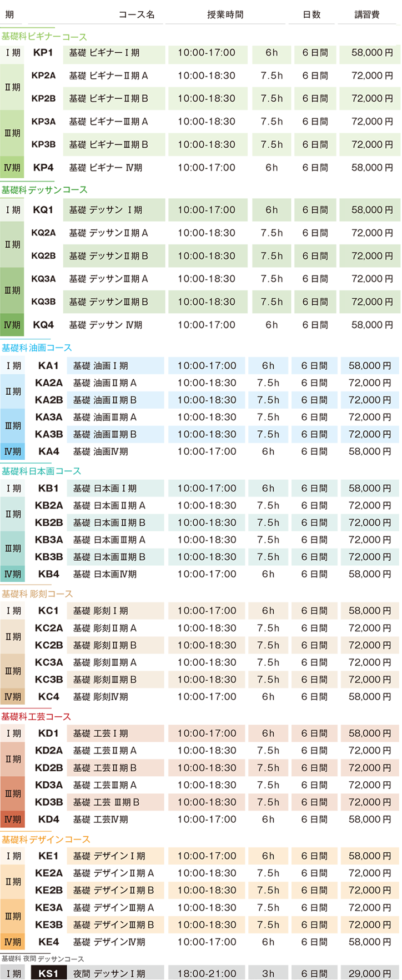Select course code KD2A
Image resolution: width=402 pixels, height=980 pixels.
click(49, 751)
